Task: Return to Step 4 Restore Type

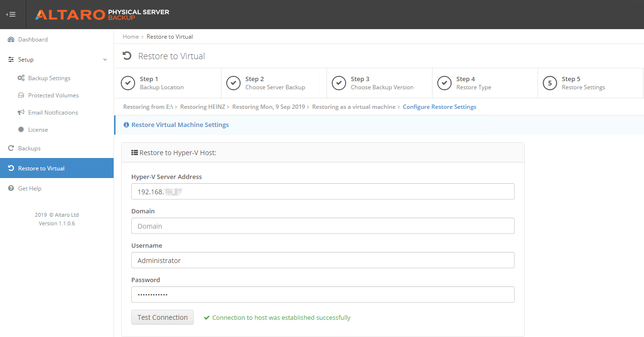Action: coord(473,83)
